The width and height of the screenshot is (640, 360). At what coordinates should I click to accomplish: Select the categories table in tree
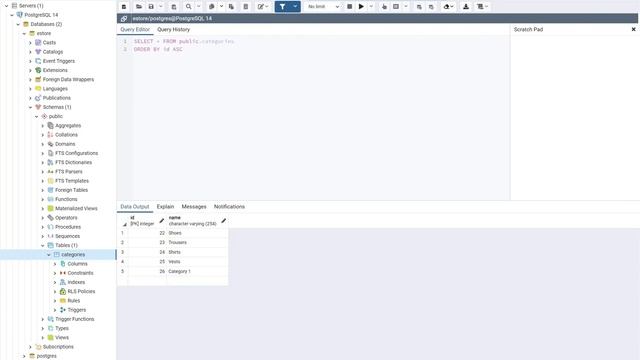pyautogui.click(x=73, y=255)
